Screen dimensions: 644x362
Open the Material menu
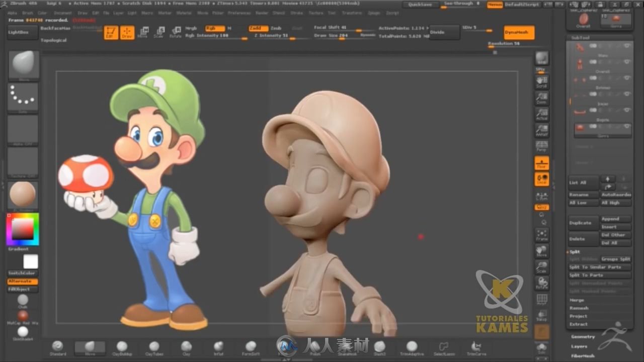click(184, 13)
